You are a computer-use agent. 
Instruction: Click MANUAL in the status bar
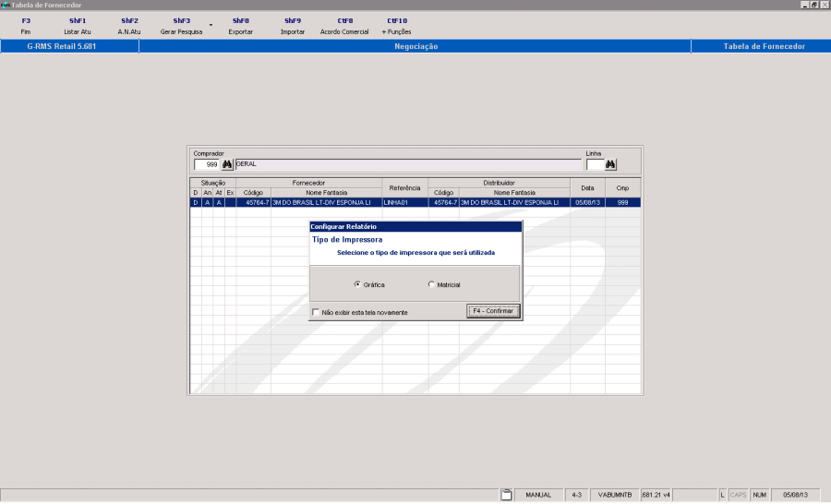[538, 495]
